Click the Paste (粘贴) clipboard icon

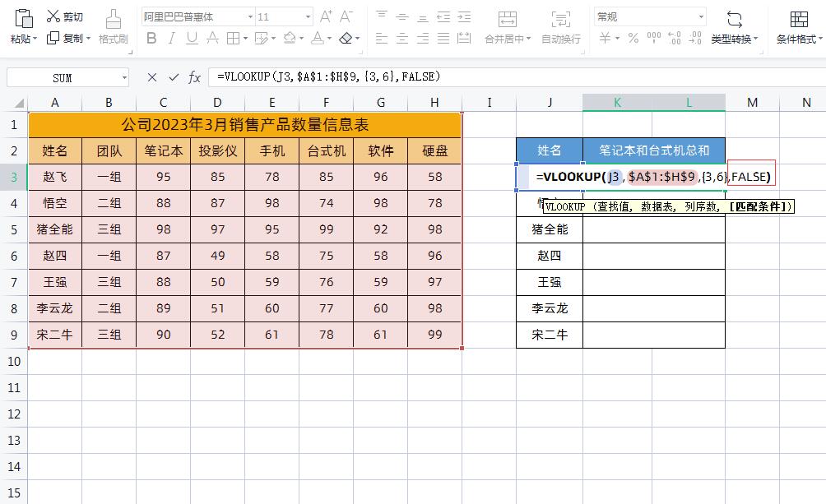24,19
